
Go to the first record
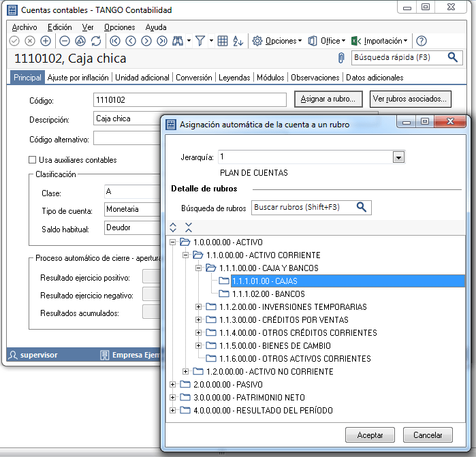tap(114, 41)
